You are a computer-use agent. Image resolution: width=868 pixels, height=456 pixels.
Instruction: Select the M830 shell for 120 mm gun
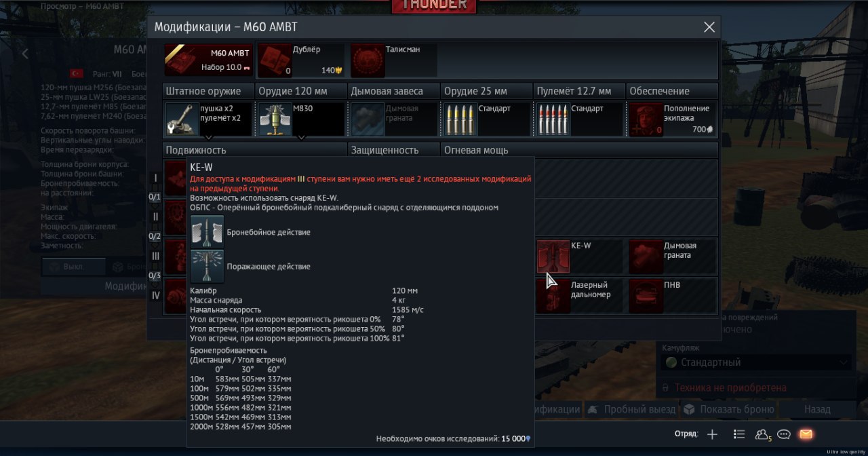[301, 119]
